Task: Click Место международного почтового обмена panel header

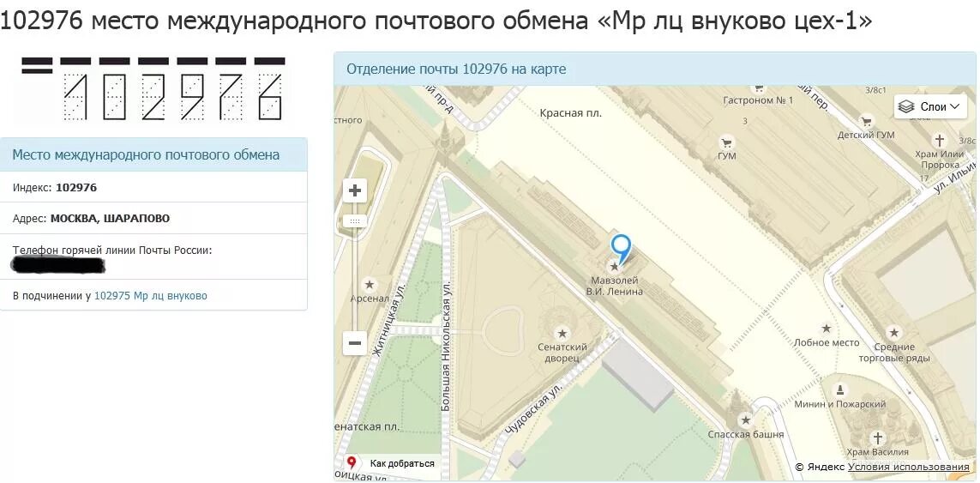Action: point(153,154)
